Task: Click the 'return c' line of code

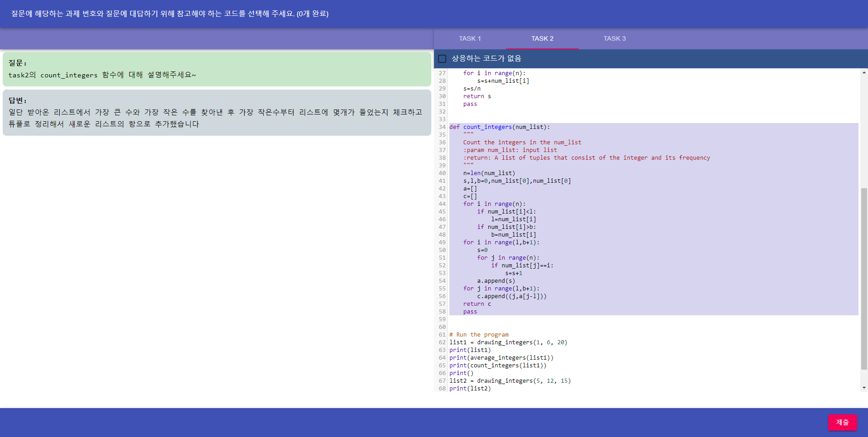Action: (x=477, y=304)
